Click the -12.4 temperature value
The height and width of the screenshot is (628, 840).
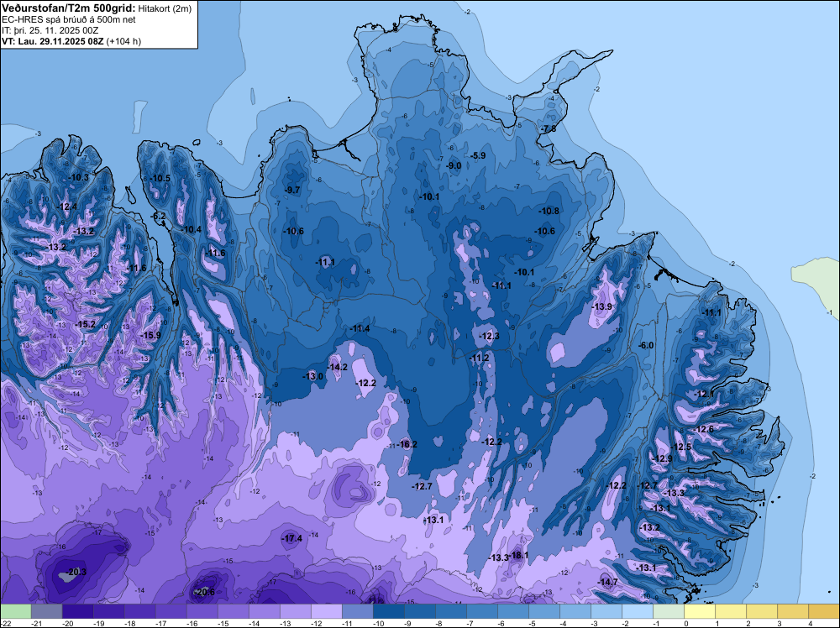click(x=66, y=207)
